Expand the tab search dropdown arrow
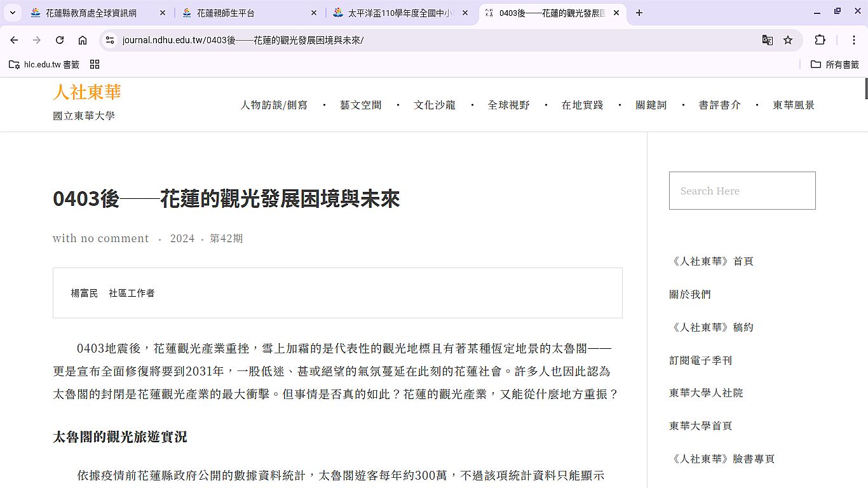The height and width of the screenshot is (488, 868). pyautogui.click(x=12, y=13)
